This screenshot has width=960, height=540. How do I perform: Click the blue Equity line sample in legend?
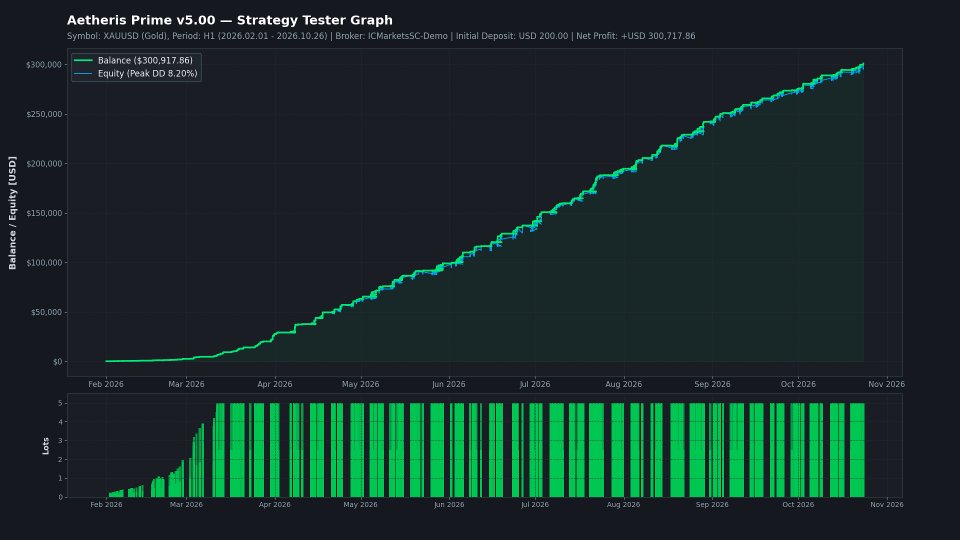click(x=83, y=73)
